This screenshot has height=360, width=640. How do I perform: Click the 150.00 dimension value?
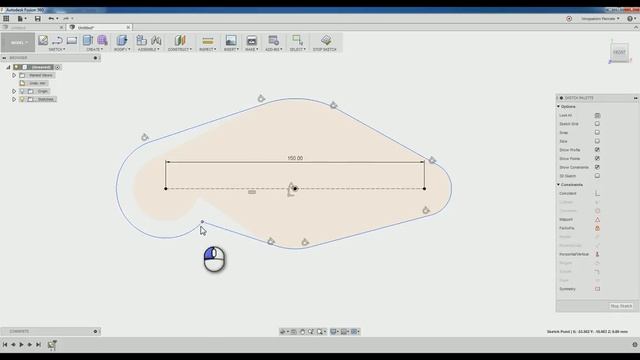click(295, 158)
